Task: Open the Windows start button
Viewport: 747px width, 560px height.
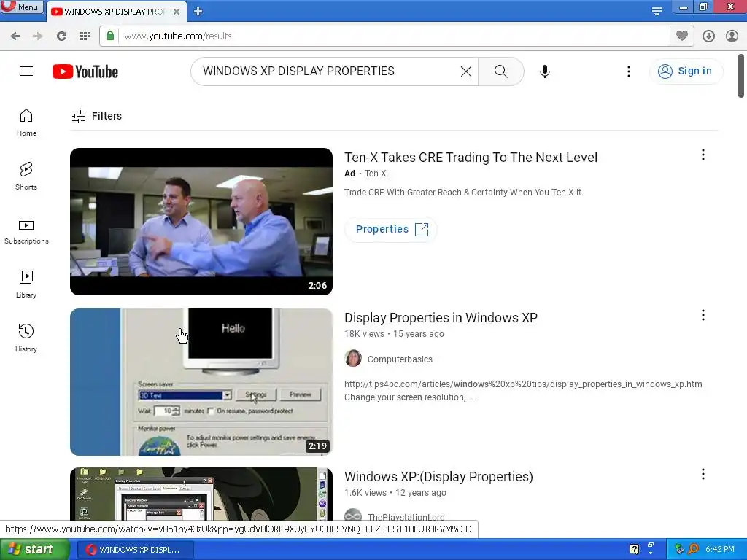Action: pyautogui.click(x=34, y=550)
